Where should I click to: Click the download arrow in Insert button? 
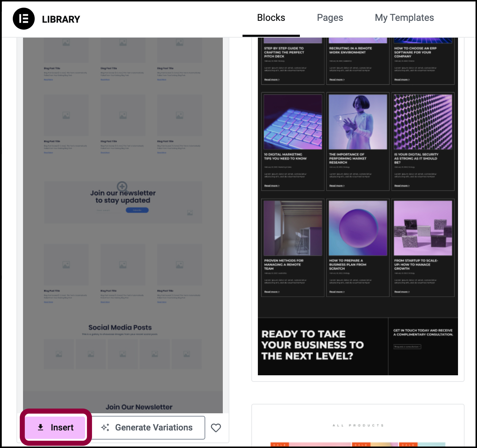[x=41, y=427]
